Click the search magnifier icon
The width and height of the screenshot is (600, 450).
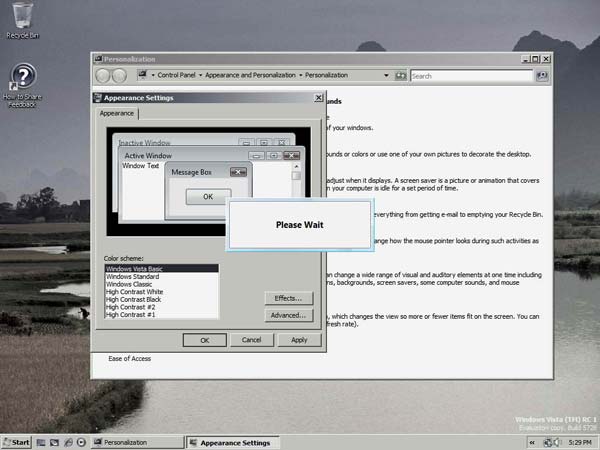[x=542, y=75]
